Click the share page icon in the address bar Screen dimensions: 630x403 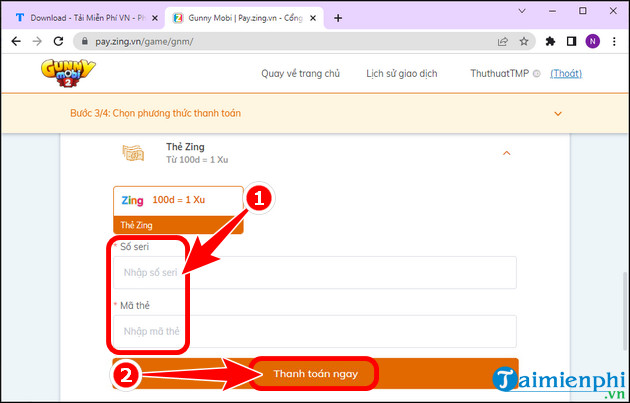click(x=503, y=41)
